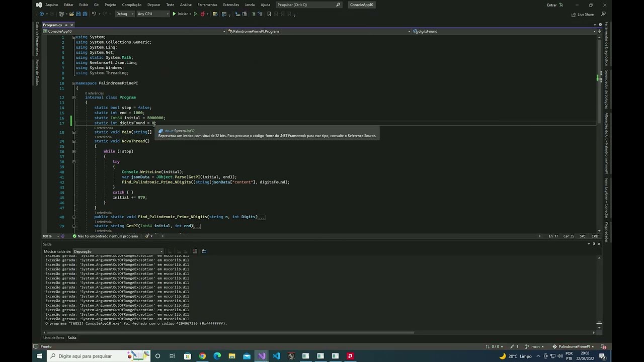Open the Debug configuration dropdown
644x362 pixels.
(125, 14)
